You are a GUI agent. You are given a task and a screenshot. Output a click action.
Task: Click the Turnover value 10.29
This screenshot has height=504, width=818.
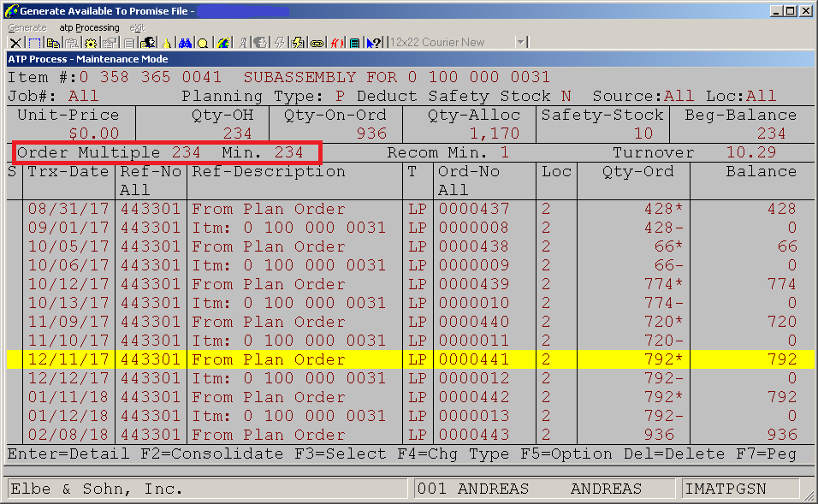[x=751, y=152]
